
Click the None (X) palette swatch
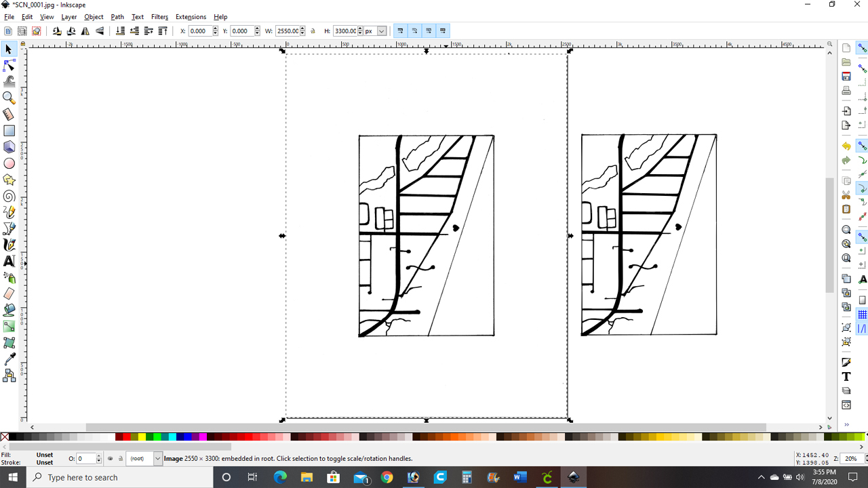coord(5,437)
